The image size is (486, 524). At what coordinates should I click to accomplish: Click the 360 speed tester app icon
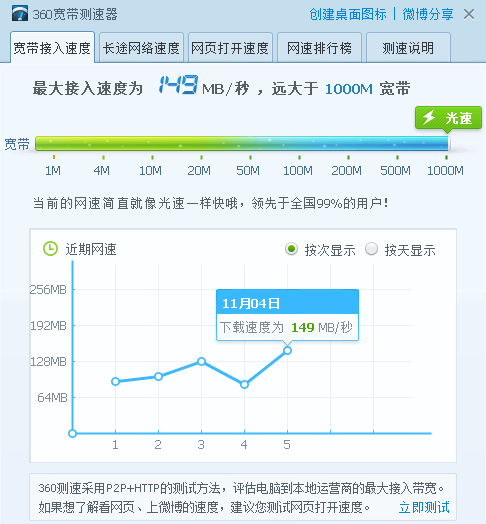point(20,14)
